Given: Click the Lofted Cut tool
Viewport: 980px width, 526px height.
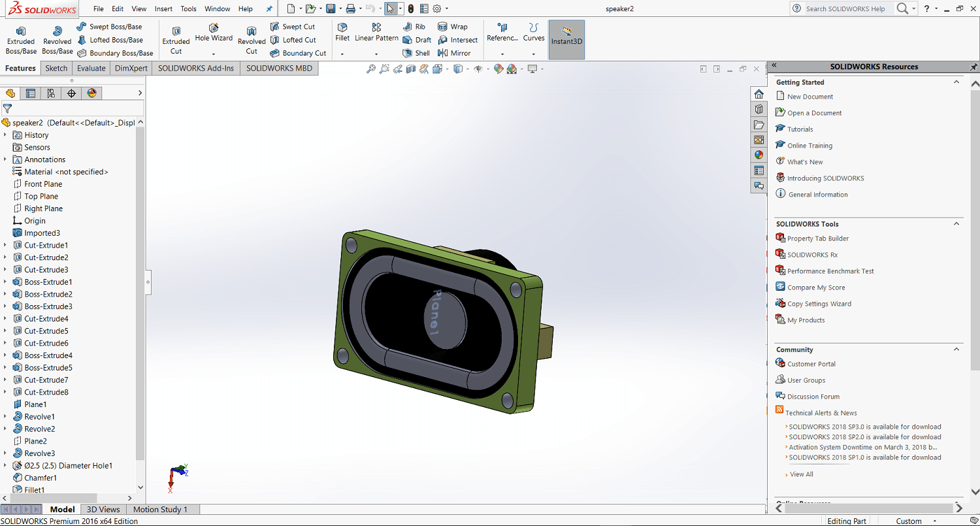Looking at the screenshot, I should tap(293, 40).
